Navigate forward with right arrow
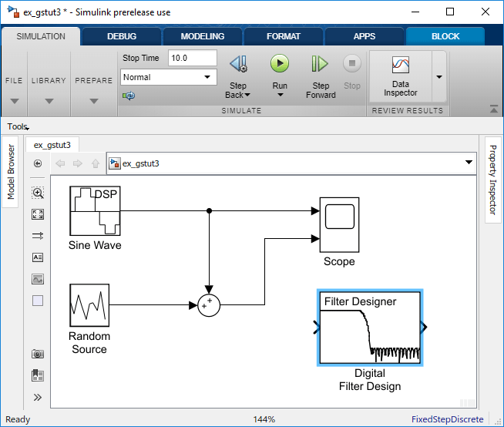 coord(78,163)
